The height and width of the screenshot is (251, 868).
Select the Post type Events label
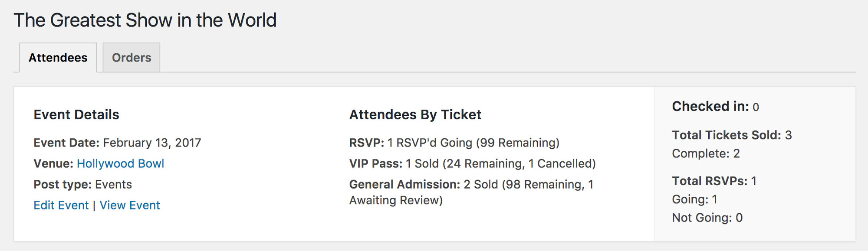click(82, 184)
